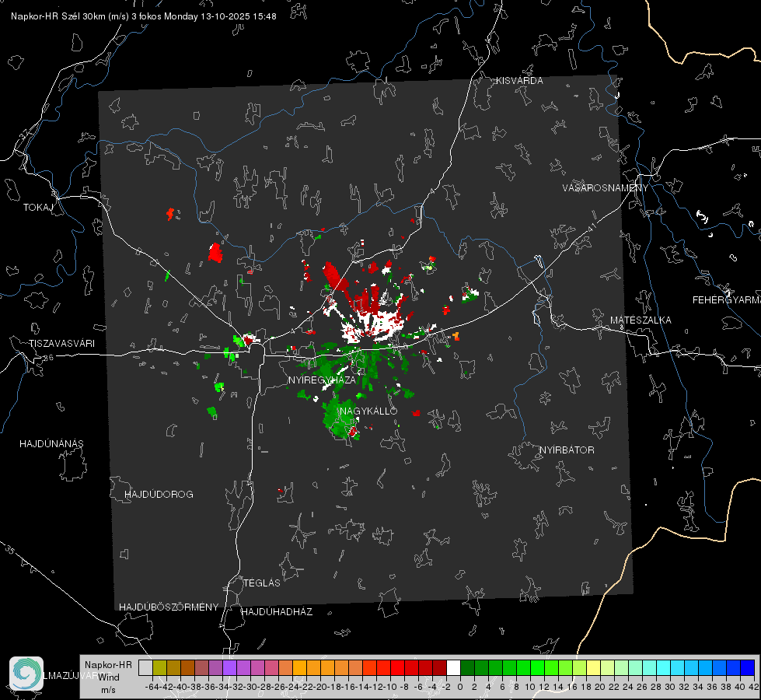Click the swirl weather logo icon
This screenshot has width=761, height=700.
(26, 674)
